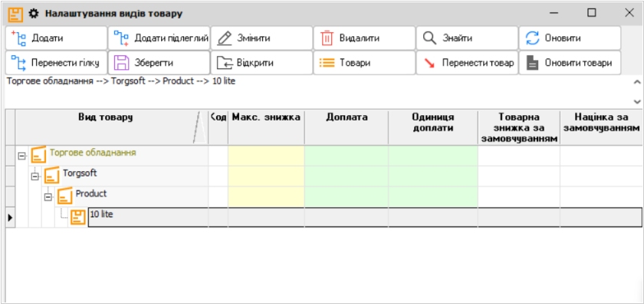
Task: Collapse the Product tree node
Action: [x=48, y=197]
